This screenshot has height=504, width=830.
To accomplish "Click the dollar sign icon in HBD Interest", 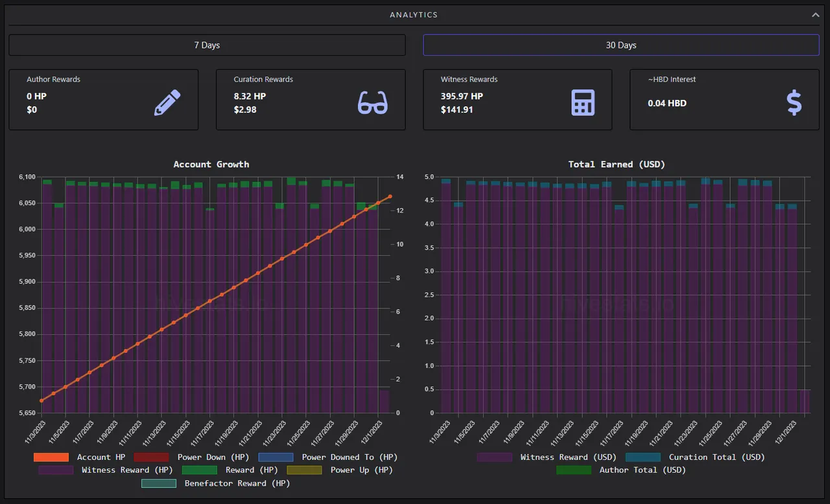I will tap(794, 102).
